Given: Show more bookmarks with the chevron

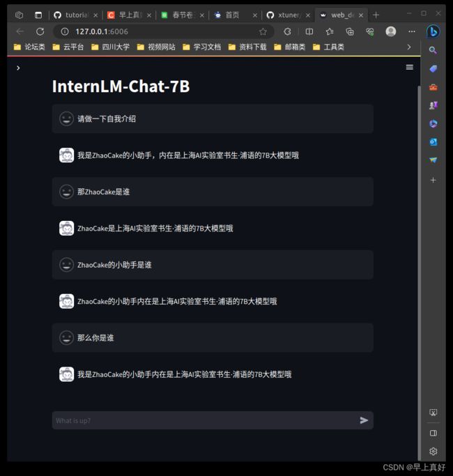Looking at the screenshot, I should click(x=409, y=47).
